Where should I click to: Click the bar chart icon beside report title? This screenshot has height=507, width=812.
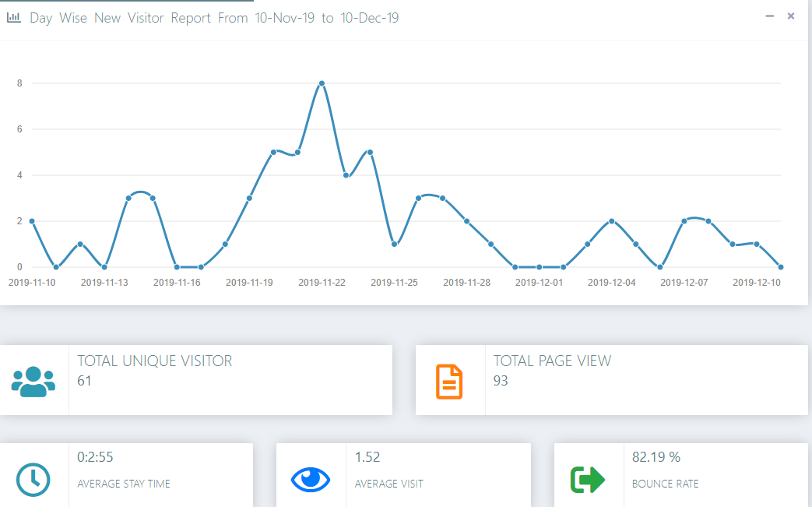coord(14,18)
